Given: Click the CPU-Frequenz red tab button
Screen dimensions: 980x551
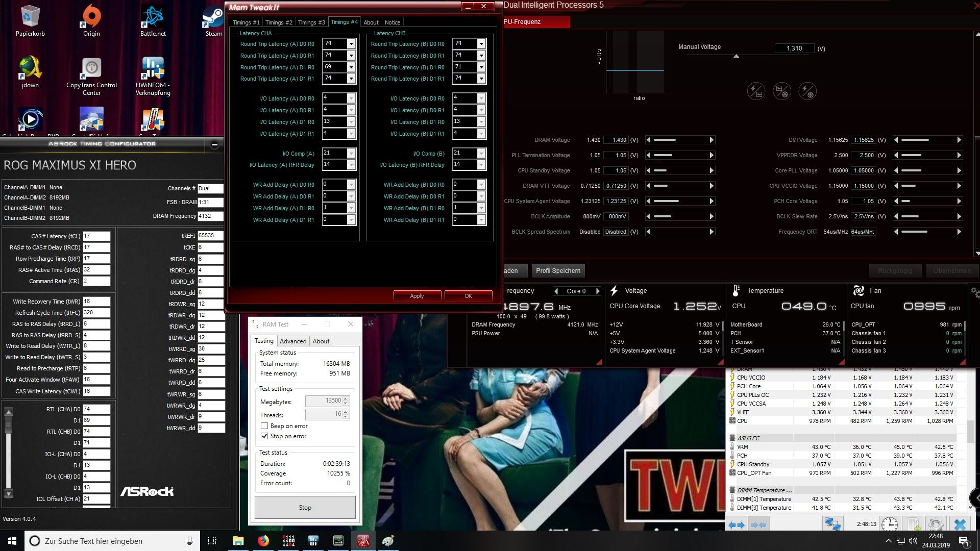Looking at the screenshot, I should pos(536,22).
